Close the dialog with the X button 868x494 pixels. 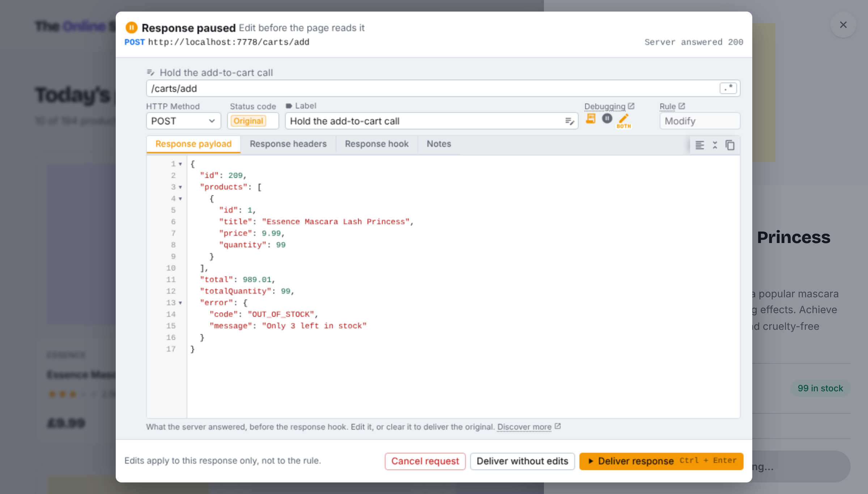[x=843, y=25]
